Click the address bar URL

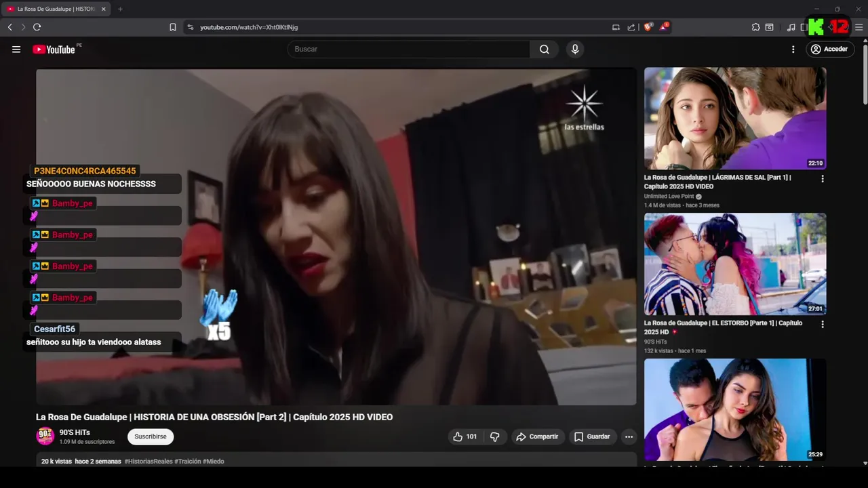pyautogui.click(x=249, y=27)
